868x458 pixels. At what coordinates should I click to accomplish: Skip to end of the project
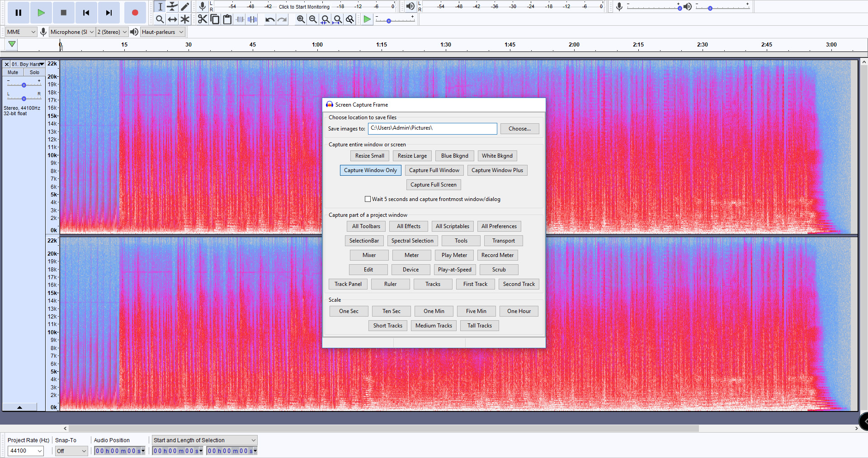pyautogui.click(x=109, y=13)
